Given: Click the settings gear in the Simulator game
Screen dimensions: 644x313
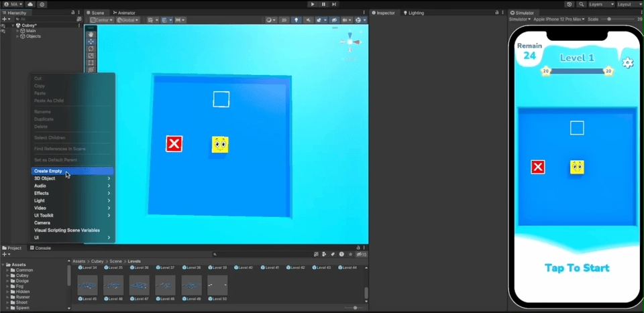Looking at the screenshot, I should pyautogui.click(x=627, y=63).
